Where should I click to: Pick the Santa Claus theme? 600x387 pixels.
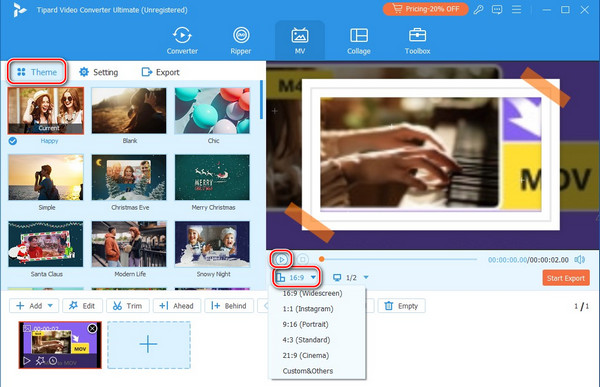pyautogui.click(x=46, y=244)
